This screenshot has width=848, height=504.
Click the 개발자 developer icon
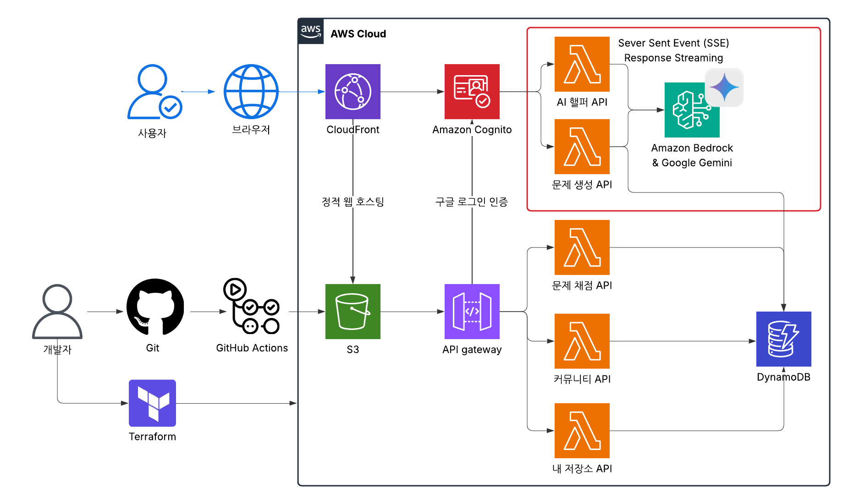pos(57,312)
